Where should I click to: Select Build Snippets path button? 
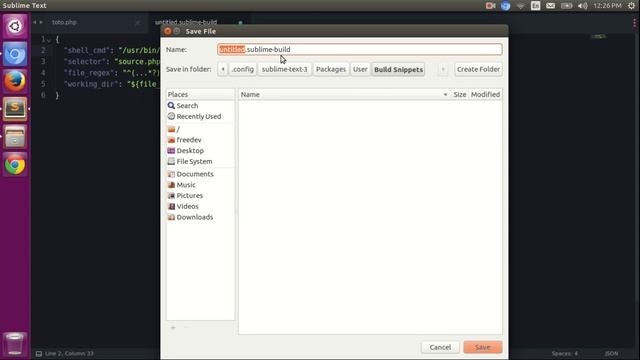coord(398,69)
